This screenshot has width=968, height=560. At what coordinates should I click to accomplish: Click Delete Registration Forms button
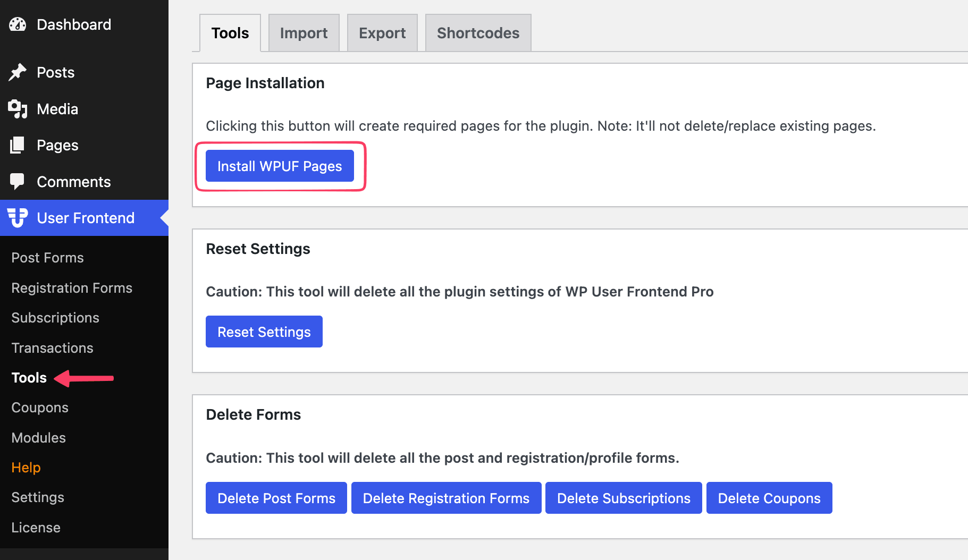pyautogui.click(x=447, y=498)
